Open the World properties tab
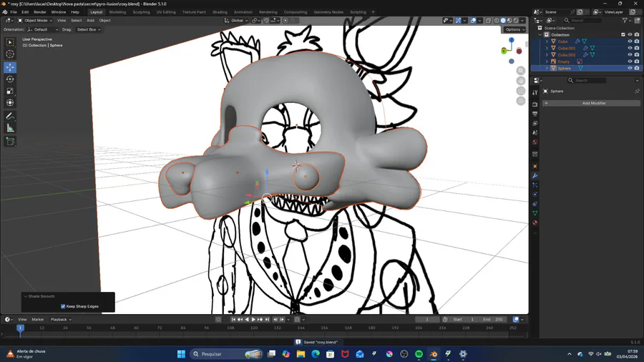This screenshot has width=644, height=362. (x=535, y=142)
